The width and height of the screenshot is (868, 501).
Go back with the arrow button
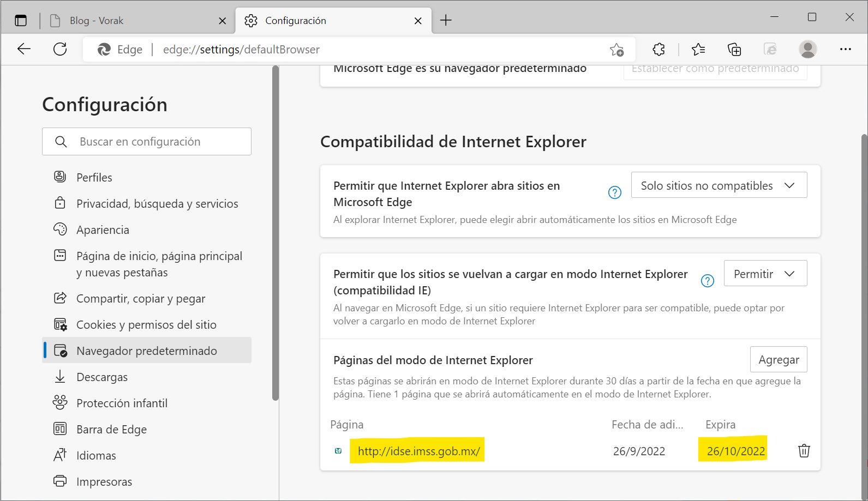(x=24, y=49)
